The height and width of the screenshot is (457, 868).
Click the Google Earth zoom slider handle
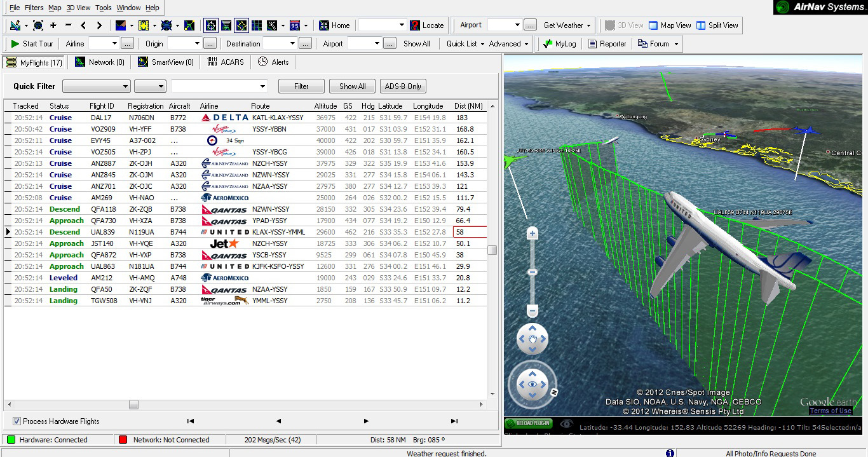532,272
